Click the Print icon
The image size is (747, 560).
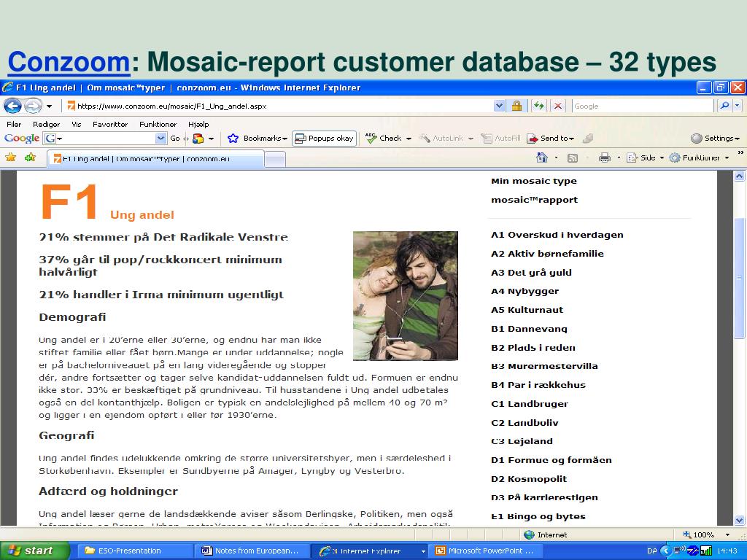[605, 157]
